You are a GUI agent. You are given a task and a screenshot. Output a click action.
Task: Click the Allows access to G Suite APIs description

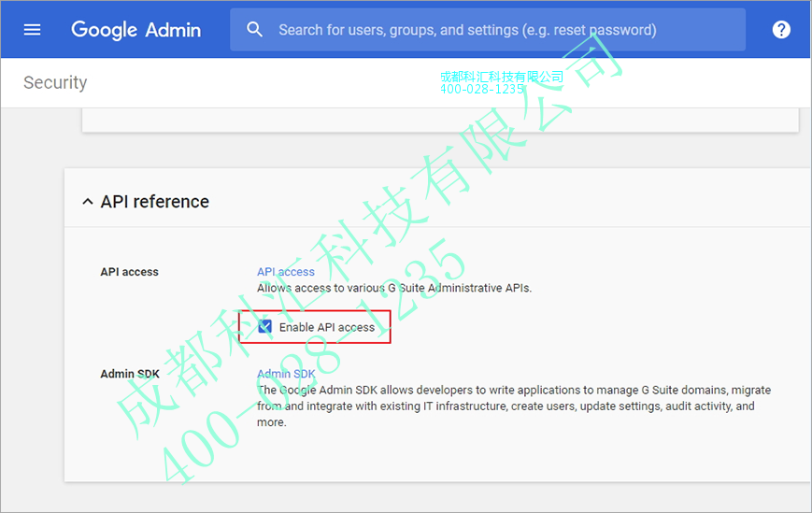click(394, 288)
